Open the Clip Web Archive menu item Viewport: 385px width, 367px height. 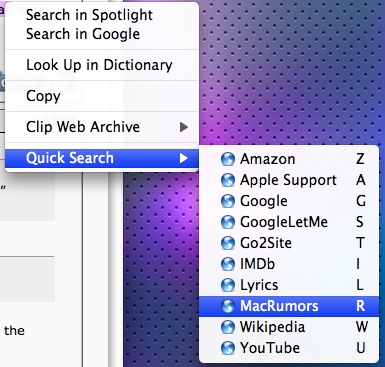[x=102, y=127]
